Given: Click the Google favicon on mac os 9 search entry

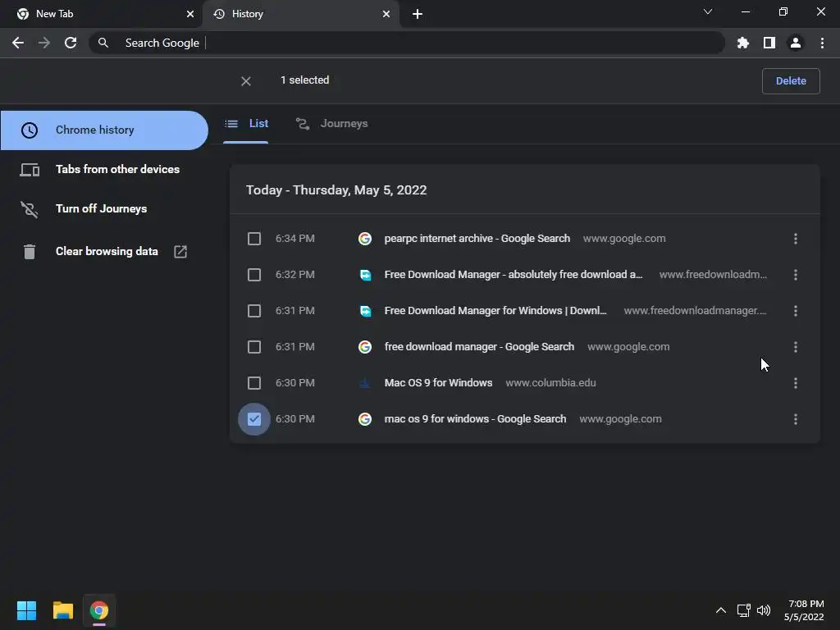Looking at the screenshot, I should pyautogui.click(x=365, y=419).
